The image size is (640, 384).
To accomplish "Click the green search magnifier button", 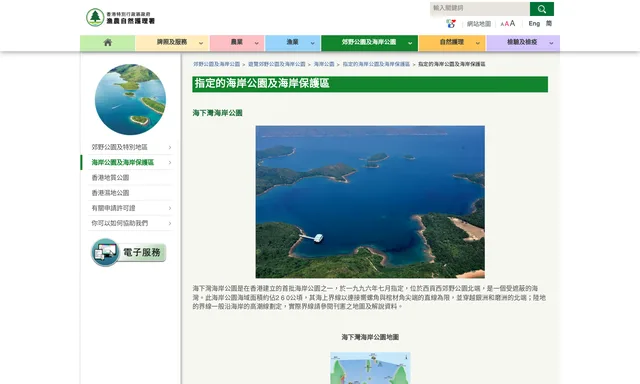I will pyautogui.click(x=542, y=9).
